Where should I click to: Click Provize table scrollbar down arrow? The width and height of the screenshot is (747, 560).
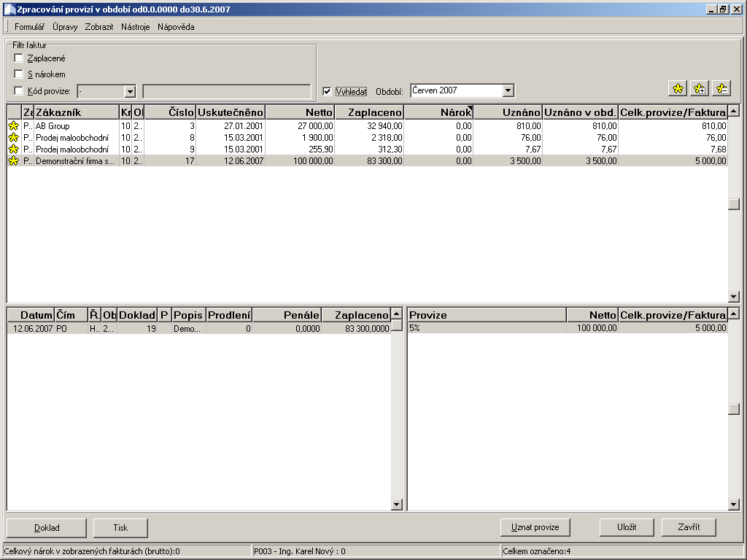(x=734, y=505)
